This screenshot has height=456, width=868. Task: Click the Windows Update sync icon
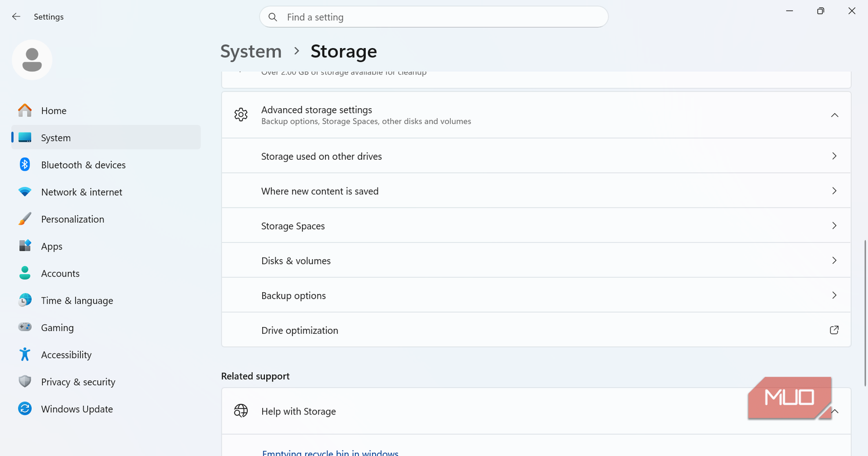click(x=25, y=409)
